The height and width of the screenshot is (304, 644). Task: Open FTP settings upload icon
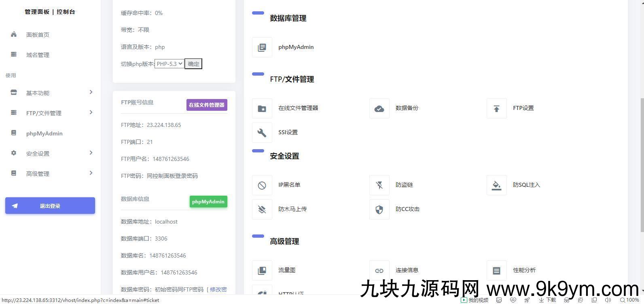496,108
